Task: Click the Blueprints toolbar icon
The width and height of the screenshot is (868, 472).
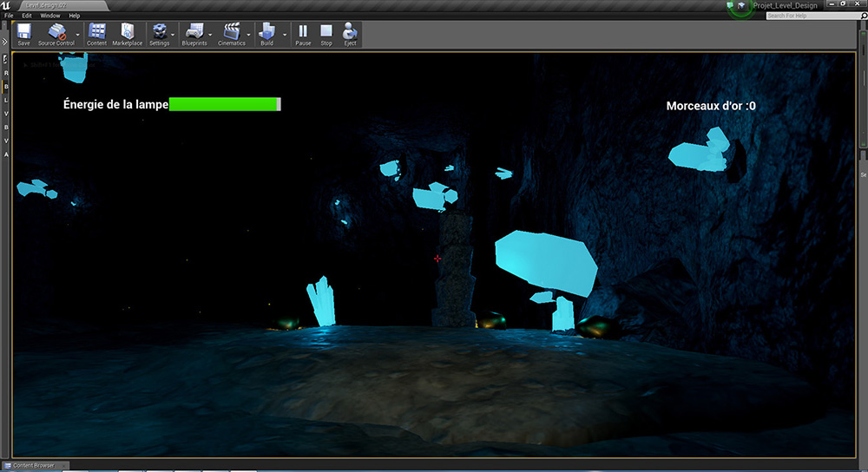Action: coord(195,34)
